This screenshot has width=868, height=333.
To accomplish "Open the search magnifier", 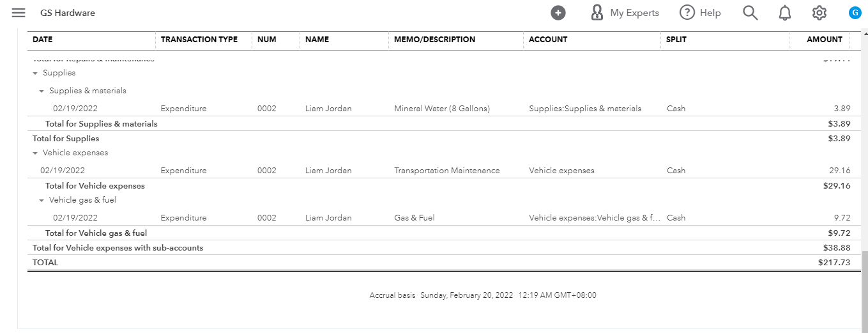I will [x=750, y=13].
